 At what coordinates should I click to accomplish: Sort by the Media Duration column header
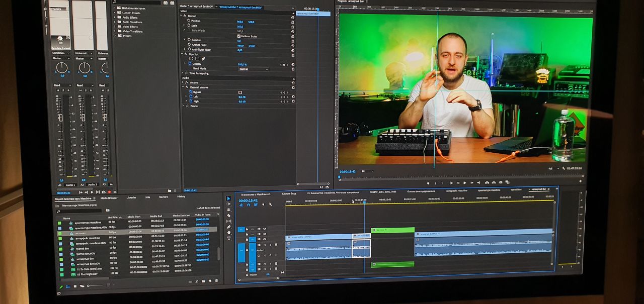(x=181, y=216)
